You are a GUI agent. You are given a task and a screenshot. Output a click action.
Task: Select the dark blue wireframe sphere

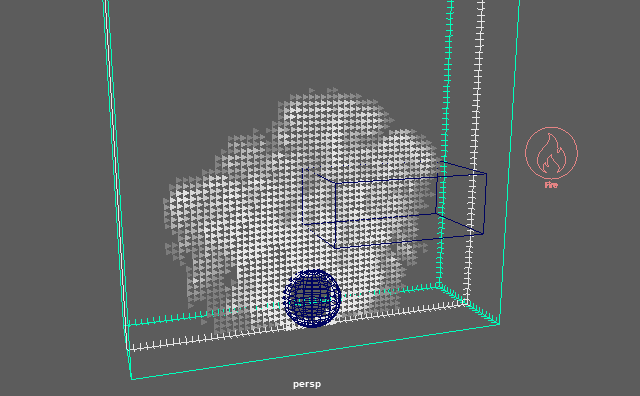tap(313, 298)
